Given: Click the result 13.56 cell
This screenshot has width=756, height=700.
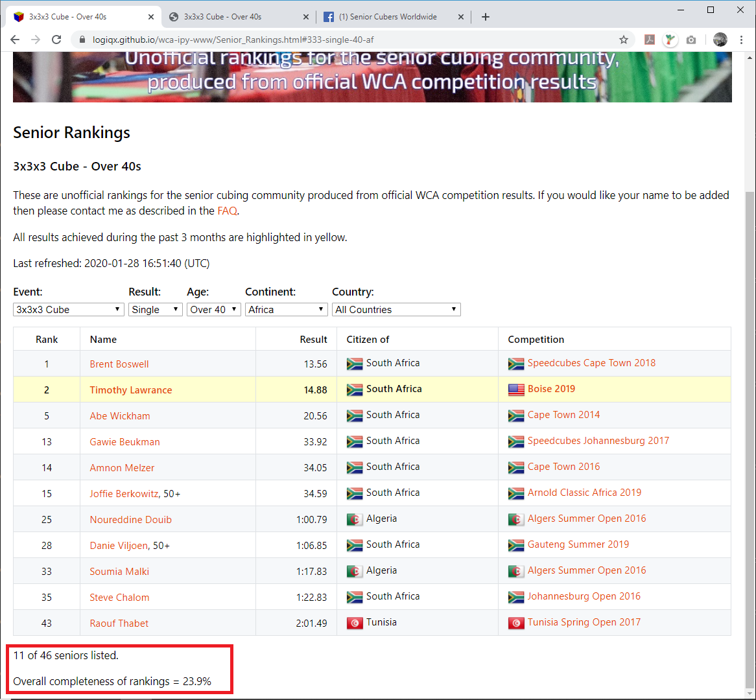Looking at the screenshot, I should [x=296, y=364].
